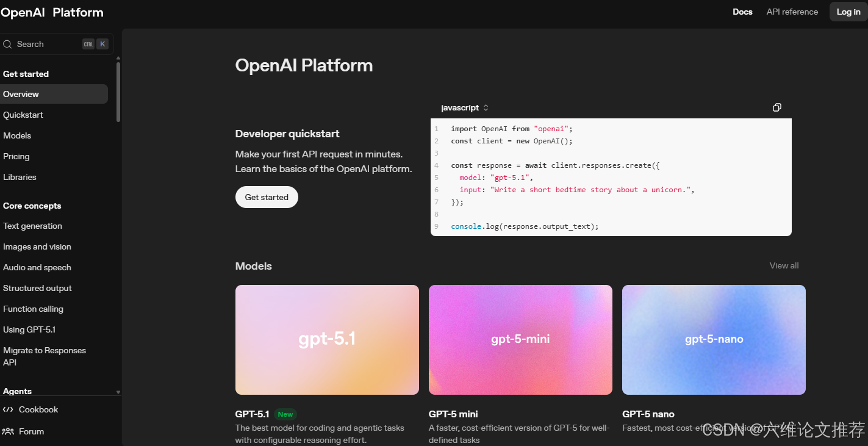Click the gpt-5.1 model card image

(x=327, y=340)
